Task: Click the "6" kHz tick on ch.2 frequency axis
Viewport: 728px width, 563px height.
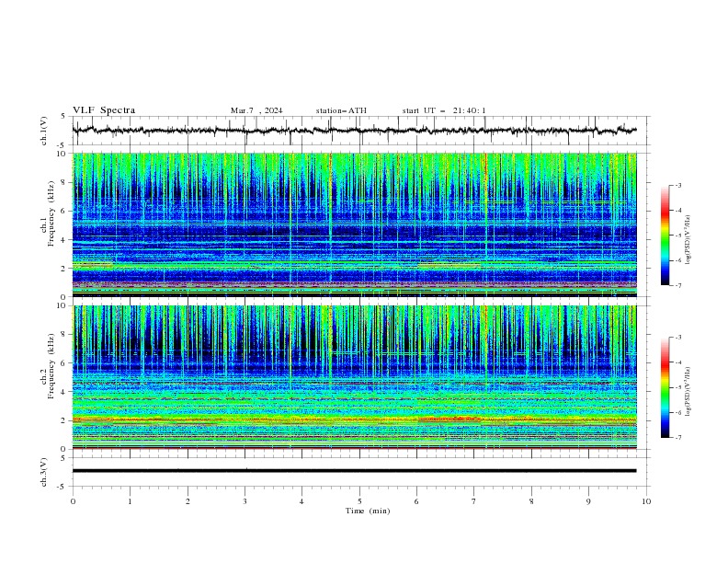Action: [63, 362]
